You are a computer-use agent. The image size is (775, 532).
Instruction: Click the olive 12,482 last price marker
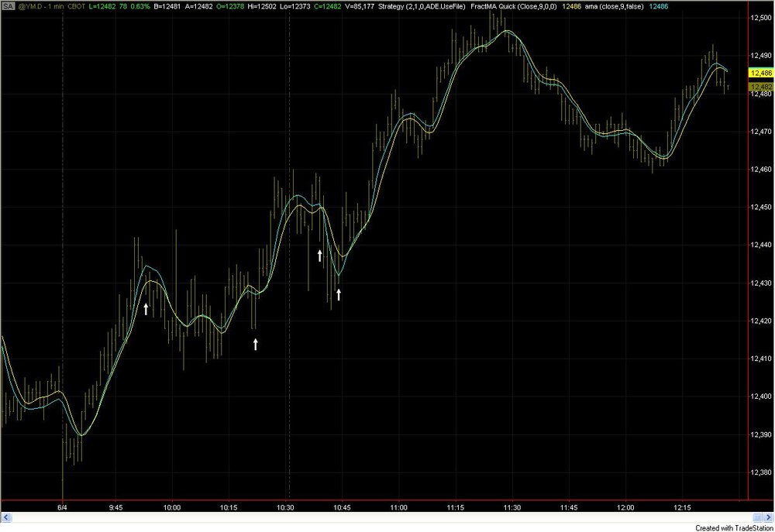pos(761,87)
